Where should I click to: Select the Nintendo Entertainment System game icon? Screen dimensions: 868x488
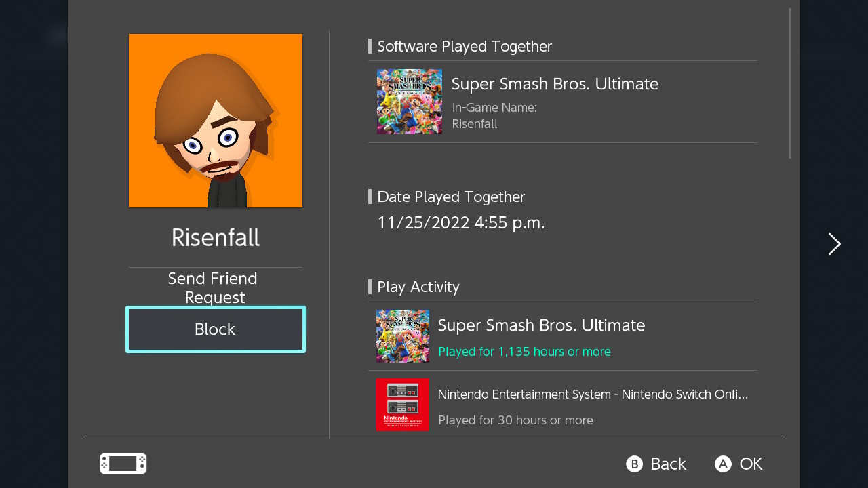click(x=403, y=404)
